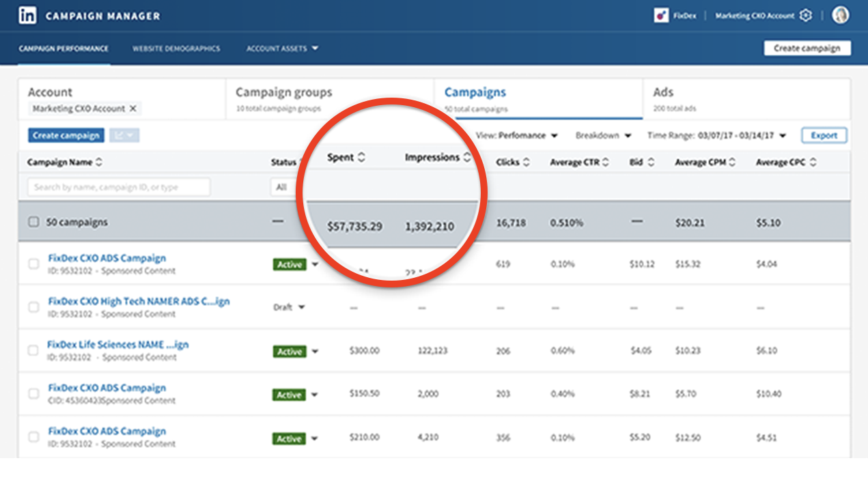The width and height of the screenshot is (868, 482).
Task: Sort by Average CPC column
Action: (813, 162)
